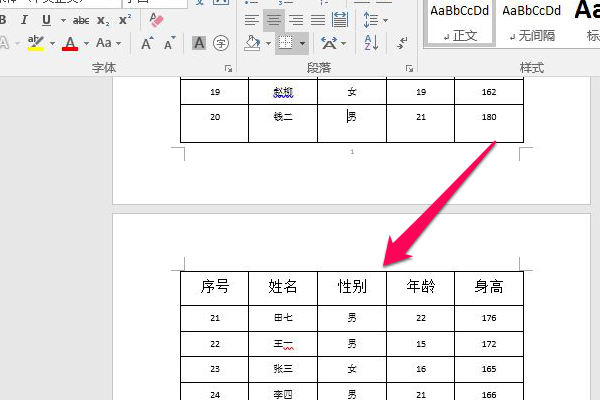Screen dimensions: 600x400
Task: Click the name cell in row 22
Action: [x=283, y=344]
